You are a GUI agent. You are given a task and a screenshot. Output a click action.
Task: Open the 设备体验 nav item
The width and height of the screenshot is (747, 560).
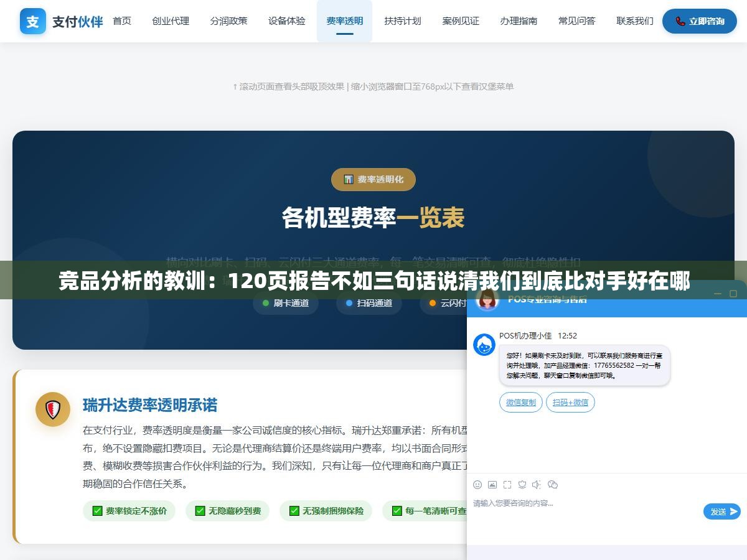click(287, 21)
